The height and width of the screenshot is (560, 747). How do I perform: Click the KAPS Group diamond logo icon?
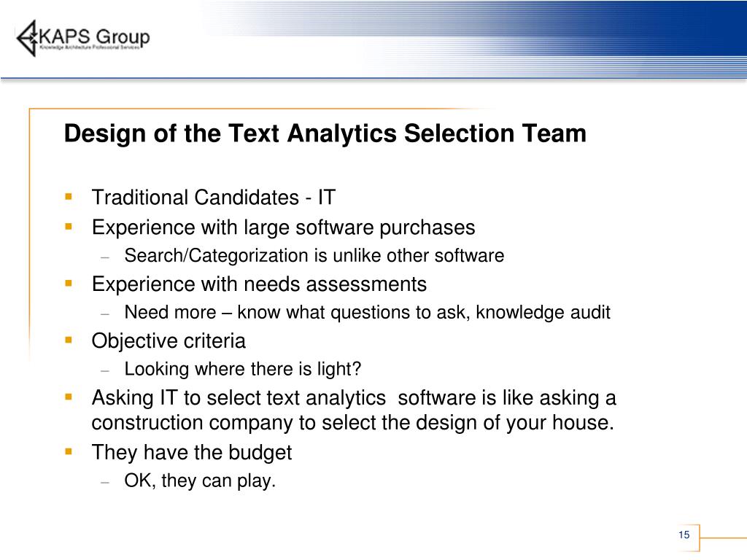pyautogui.click(x=27, y=38)
